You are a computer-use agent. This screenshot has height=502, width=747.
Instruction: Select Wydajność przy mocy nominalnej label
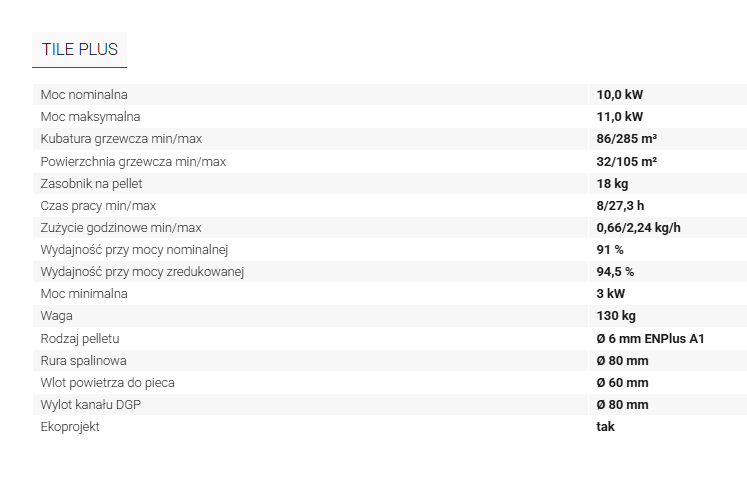pyautogui.click(x=134, y=250)
